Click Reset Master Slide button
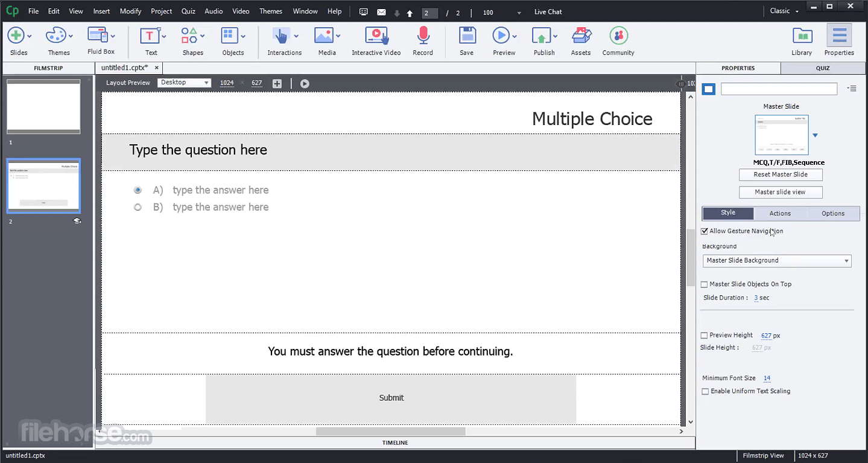 [x=781, y=174]
